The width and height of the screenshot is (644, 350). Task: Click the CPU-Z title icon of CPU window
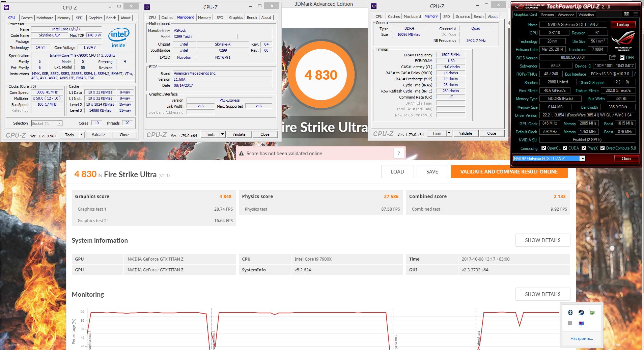point(6,7)
